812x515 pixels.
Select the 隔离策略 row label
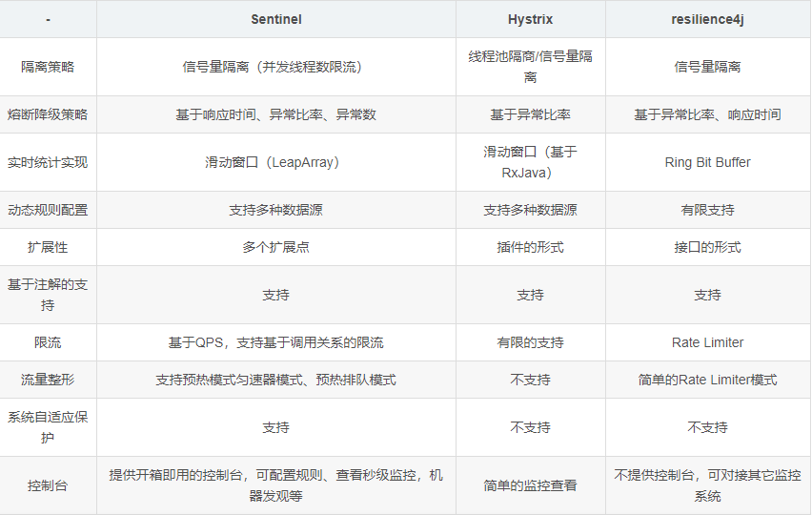tap(48, 67)
